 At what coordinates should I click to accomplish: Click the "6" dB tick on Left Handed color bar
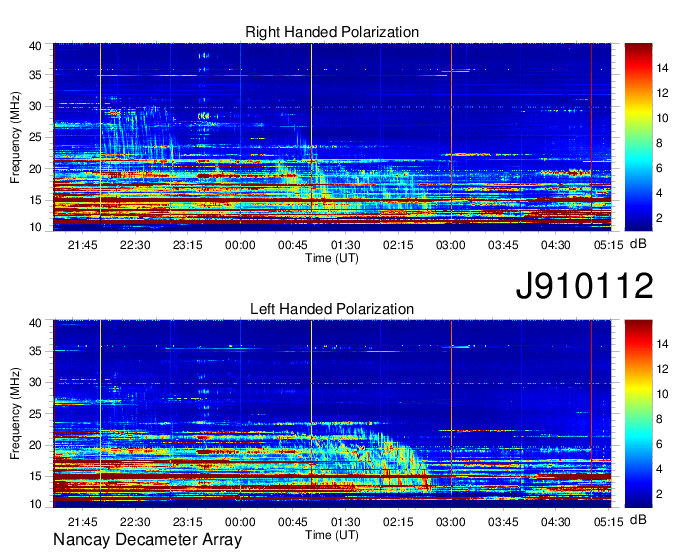pyautogui.click(x=659, y=445)
